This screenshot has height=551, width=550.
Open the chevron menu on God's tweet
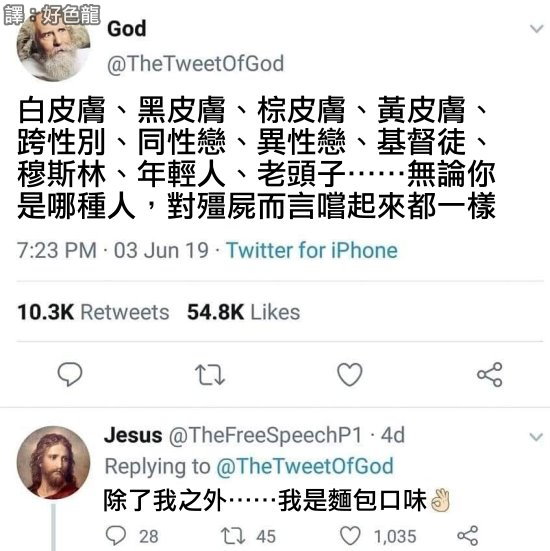(x=537, y=28)
